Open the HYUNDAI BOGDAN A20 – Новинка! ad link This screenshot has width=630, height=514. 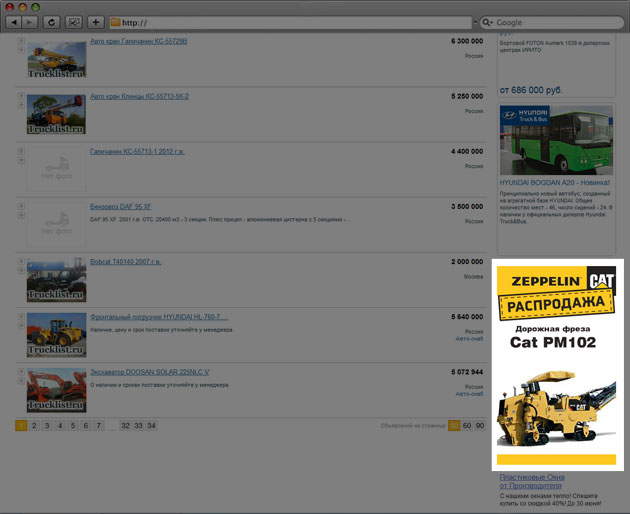click(554, 182)
